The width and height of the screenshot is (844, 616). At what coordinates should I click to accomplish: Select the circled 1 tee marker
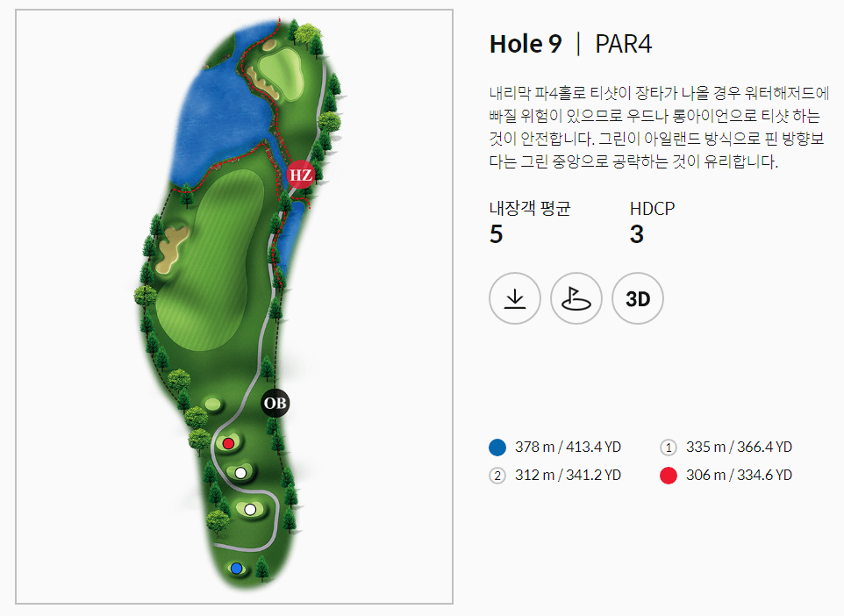pyautogui.click(x=669, y=447)
